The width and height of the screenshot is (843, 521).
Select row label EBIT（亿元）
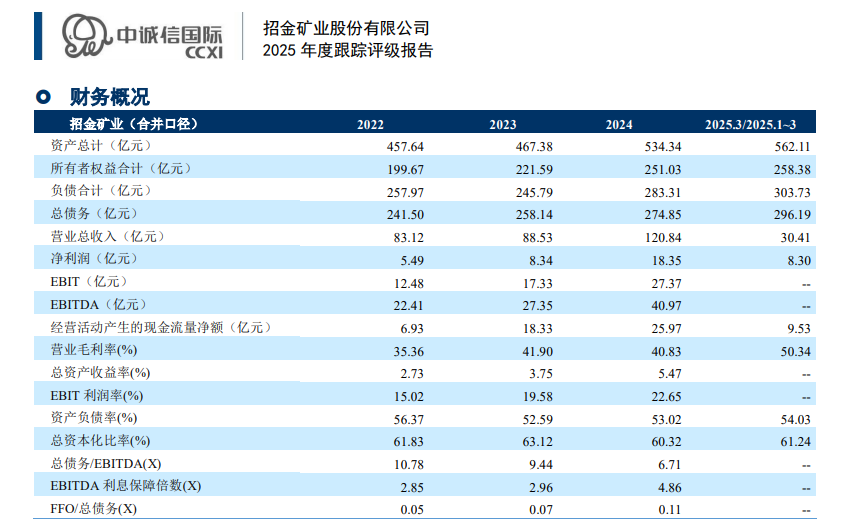89,282
